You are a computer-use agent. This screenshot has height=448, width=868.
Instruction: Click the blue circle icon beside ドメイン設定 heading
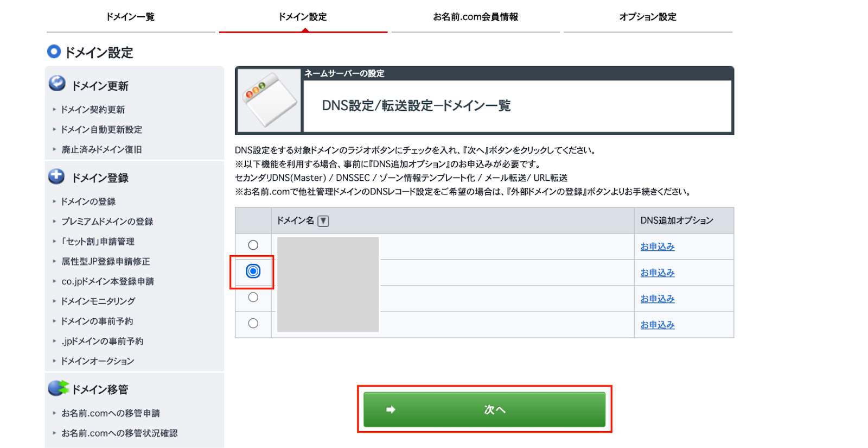coord(54,52)
